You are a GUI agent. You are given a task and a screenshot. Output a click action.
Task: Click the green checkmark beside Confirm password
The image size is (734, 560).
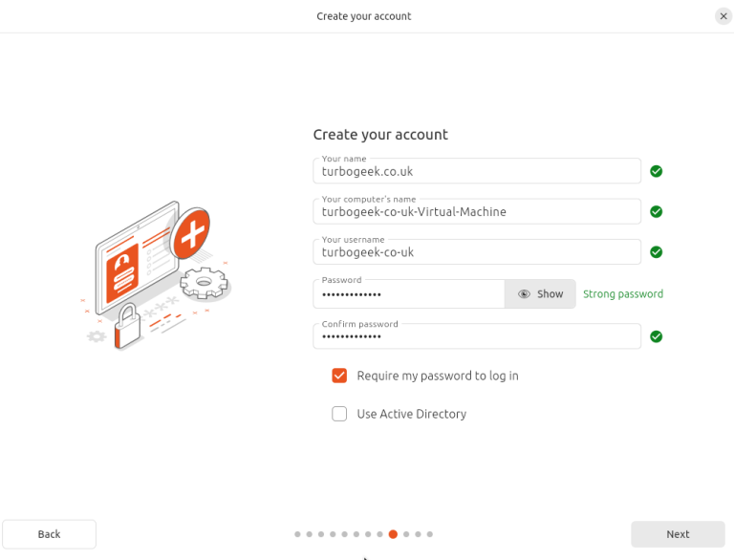(x=656, y=336)
